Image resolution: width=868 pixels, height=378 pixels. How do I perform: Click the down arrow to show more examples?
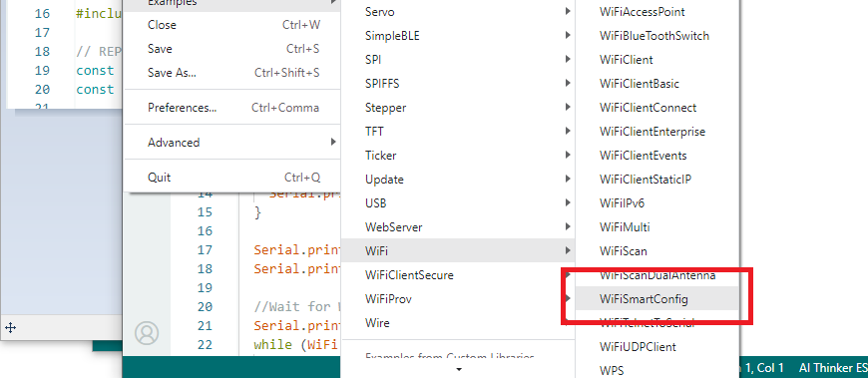coord(458,369)
